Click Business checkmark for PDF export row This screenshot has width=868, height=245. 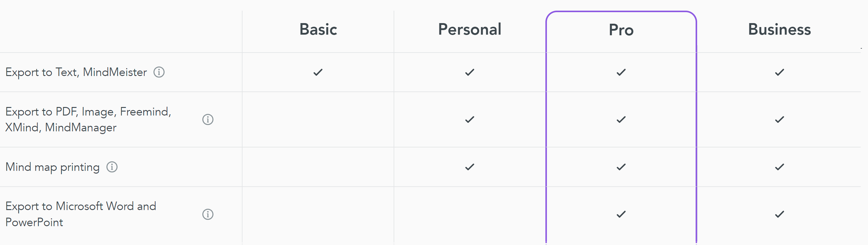click(779, 119)
